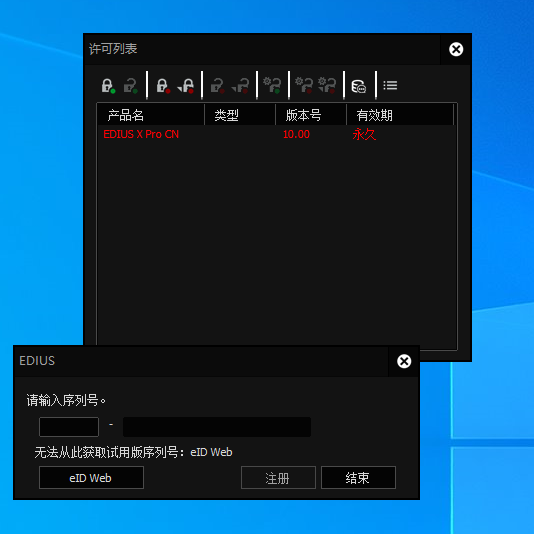The image size is (534, 534).
Task: Click the locked padlock with red dot, no arrow
Action: click(163, 85)
